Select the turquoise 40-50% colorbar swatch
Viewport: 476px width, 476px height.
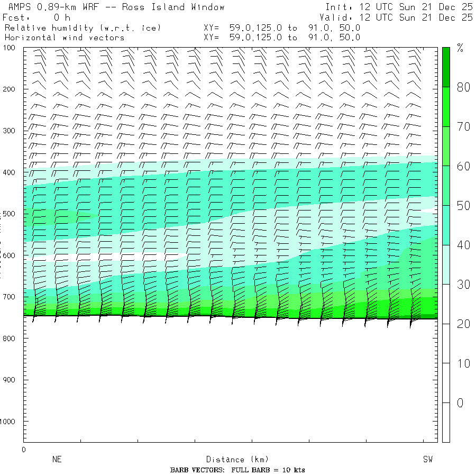coord(446,225)
